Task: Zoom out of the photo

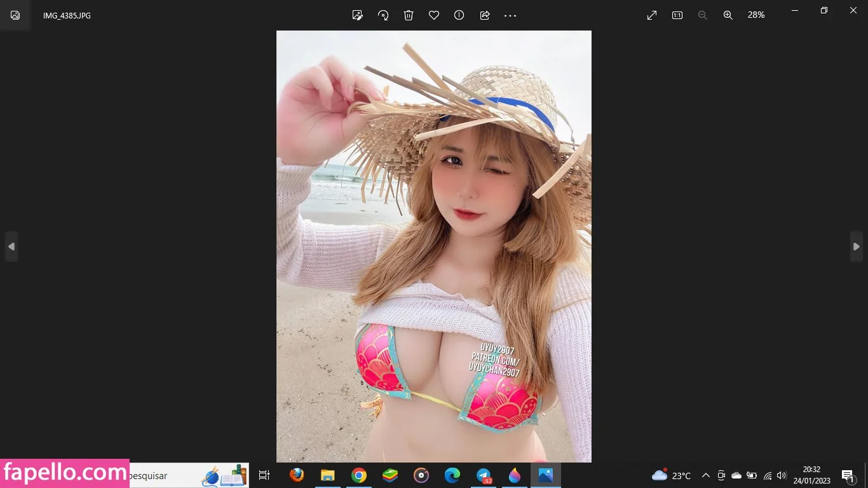Action: (703, 15)
